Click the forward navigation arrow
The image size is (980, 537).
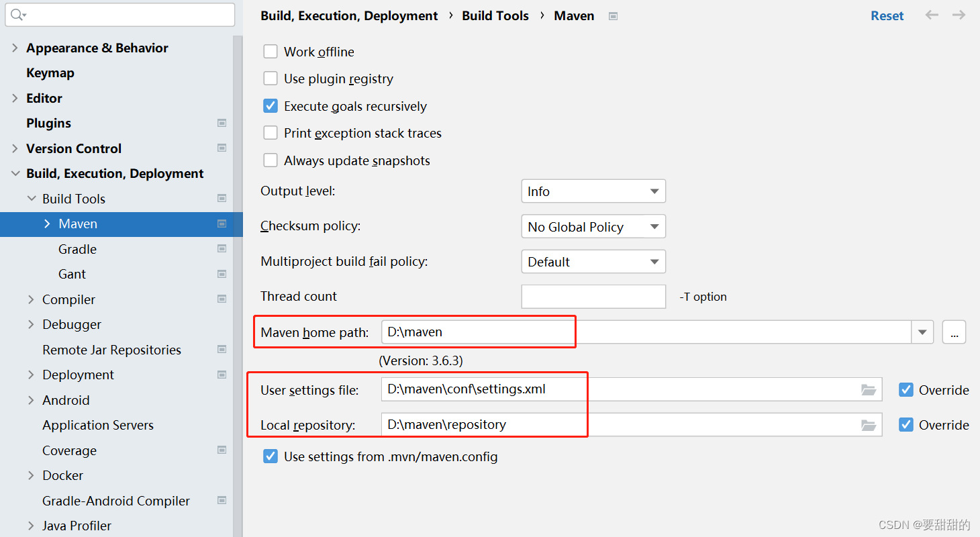(x=959, y=15)
